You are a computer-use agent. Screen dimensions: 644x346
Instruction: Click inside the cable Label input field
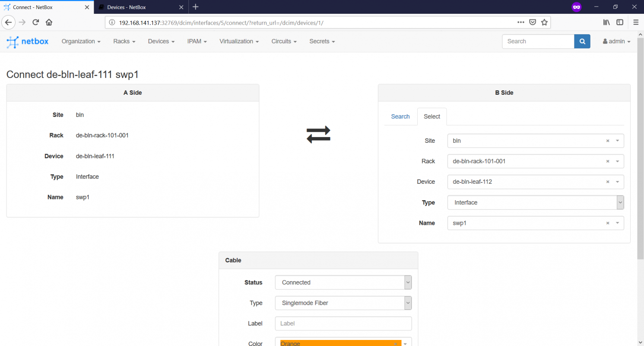(x=343, y=323)
